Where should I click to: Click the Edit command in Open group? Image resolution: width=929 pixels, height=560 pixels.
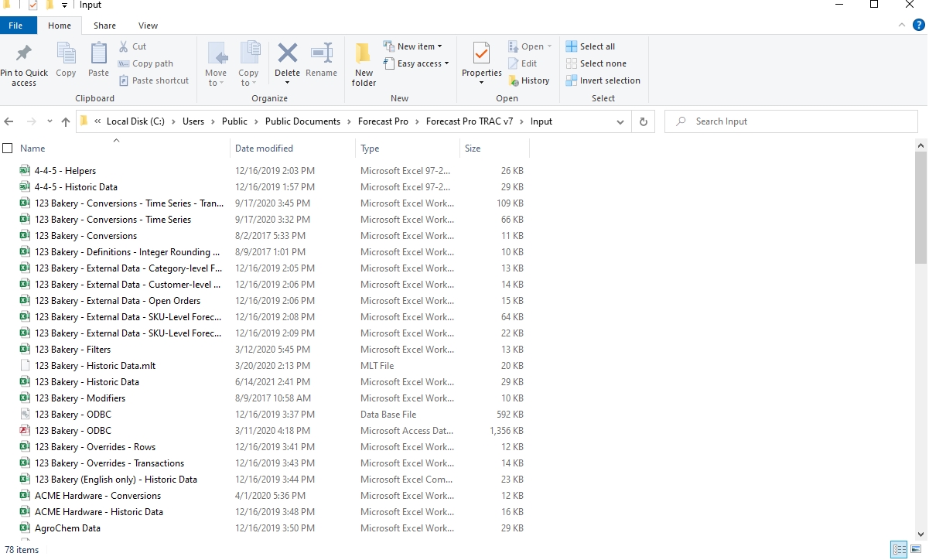click(x=523, y=63)
